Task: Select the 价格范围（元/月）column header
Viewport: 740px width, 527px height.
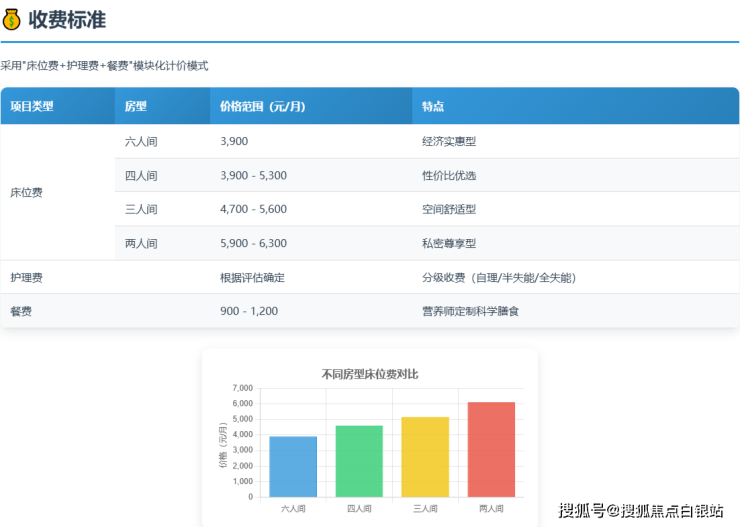Action: 262,106
